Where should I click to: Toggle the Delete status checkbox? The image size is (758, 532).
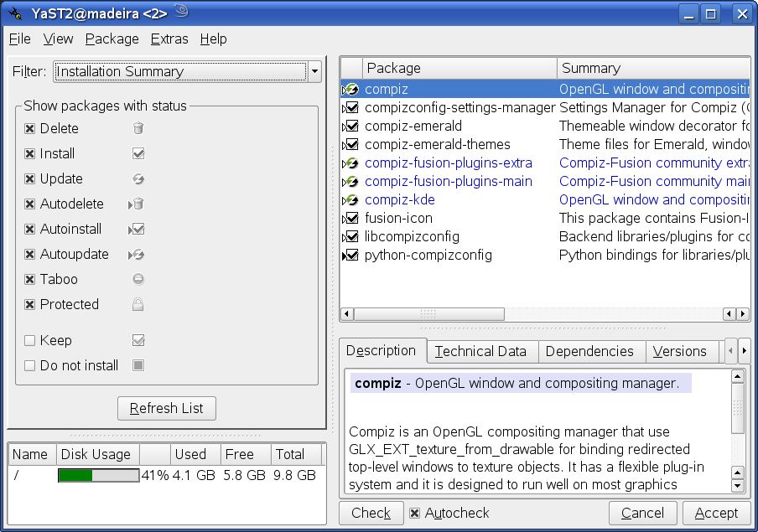pyautogui.click(x=29, y=128)
